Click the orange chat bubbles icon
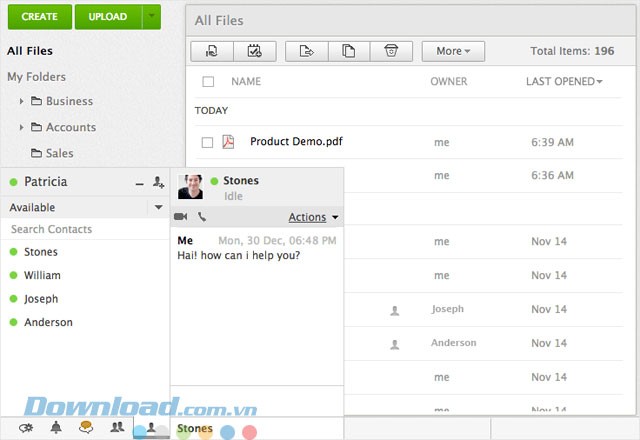Image resolution: width=640 pixels, height=440 pixels. (86, 427)
